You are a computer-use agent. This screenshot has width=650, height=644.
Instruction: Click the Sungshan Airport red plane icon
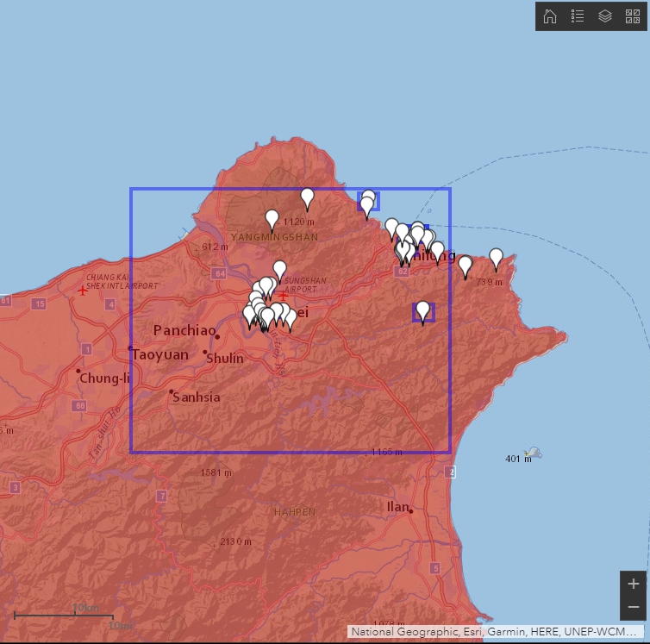pyautogui.click(x=283, y=296)
